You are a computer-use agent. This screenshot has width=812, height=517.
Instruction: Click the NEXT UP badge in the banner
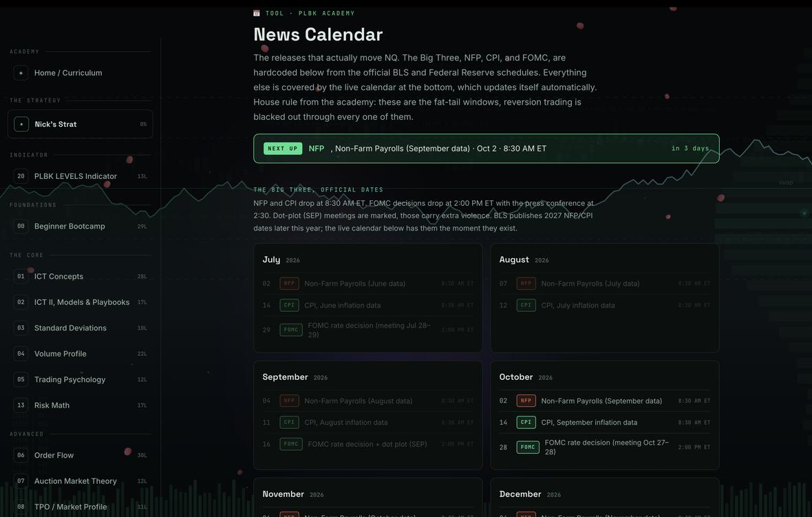coord(283,149)
